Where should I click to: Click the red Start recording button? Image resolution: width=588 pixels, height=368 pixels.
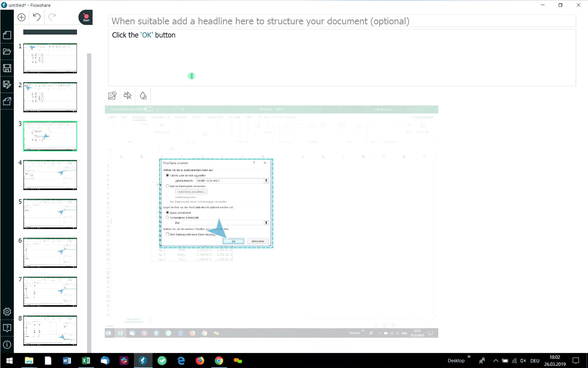point(86,17)
